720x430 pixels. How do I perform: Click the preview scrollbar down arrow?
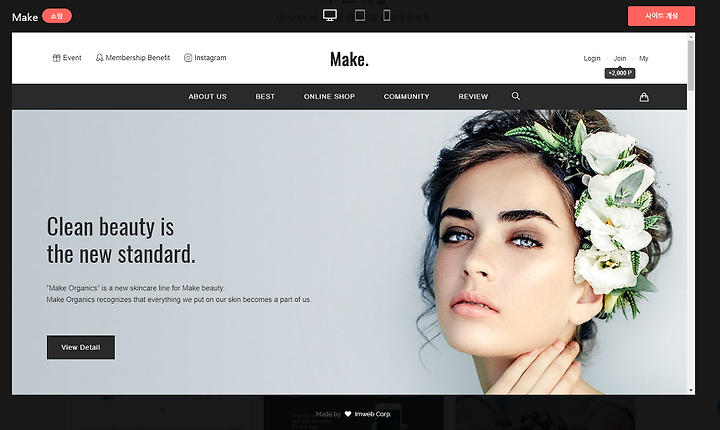(691, 390)
